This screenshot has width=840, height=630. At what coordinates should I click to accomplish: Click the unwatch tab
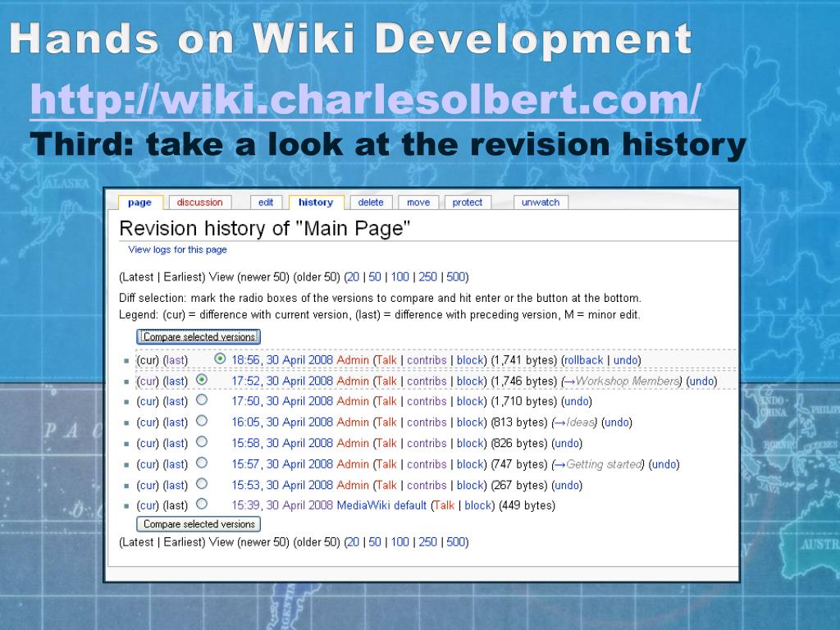(541, 203)
